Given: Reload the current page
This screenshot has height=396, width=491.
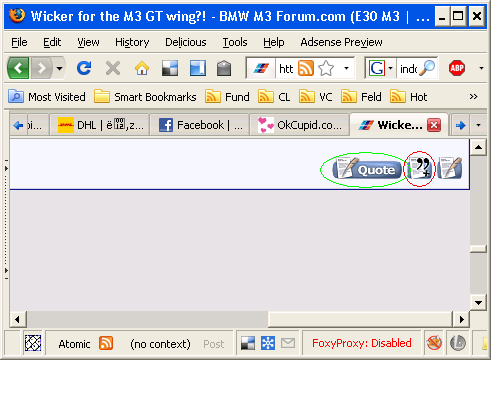Looking at the screenshot, I should tap(84, 68).
